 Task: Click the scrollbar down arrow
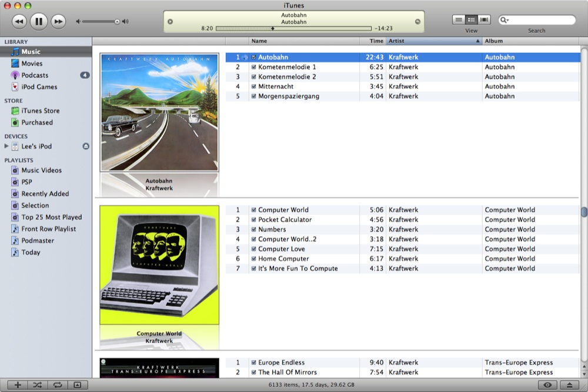pyautogui.click(x=584, y=374)
